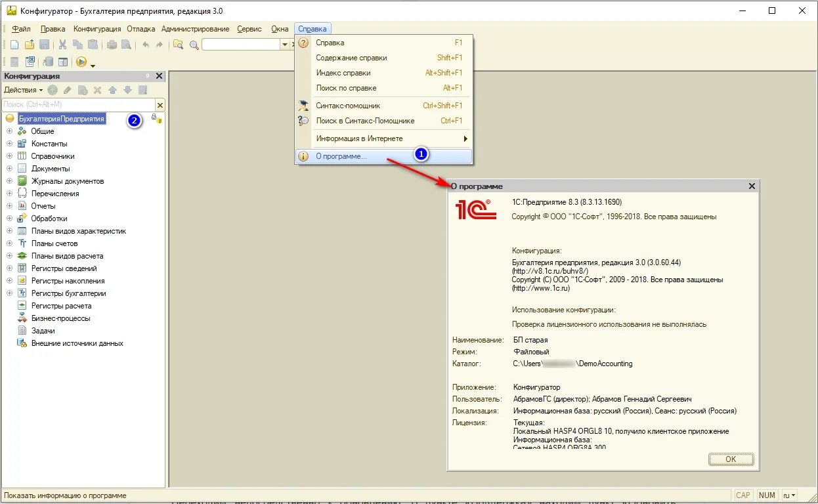The image size is (818, 504).
Task: Open the Файл menu
Action: point(21,29)
